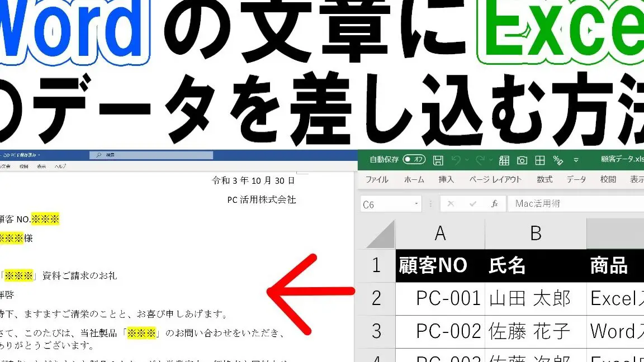Open the ファイル tab in Excel

point(377,179)
